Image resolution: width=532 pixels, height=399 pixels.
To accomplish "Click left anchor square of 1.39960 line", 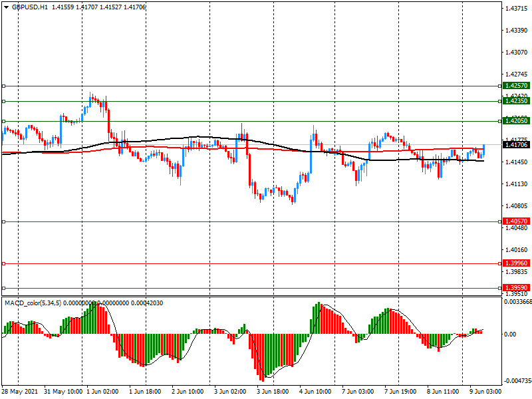I will 3,263.
